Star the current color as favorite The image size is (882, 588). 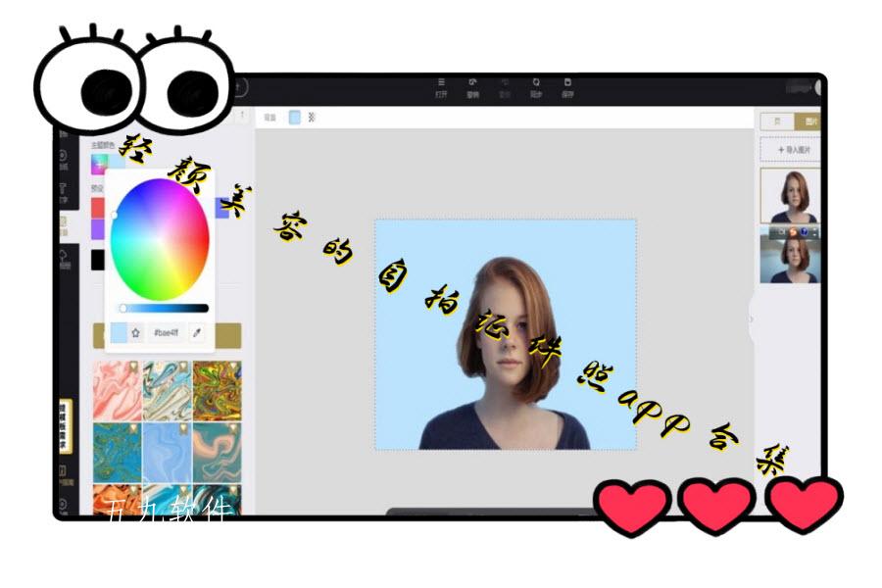(x=135, y=331)
